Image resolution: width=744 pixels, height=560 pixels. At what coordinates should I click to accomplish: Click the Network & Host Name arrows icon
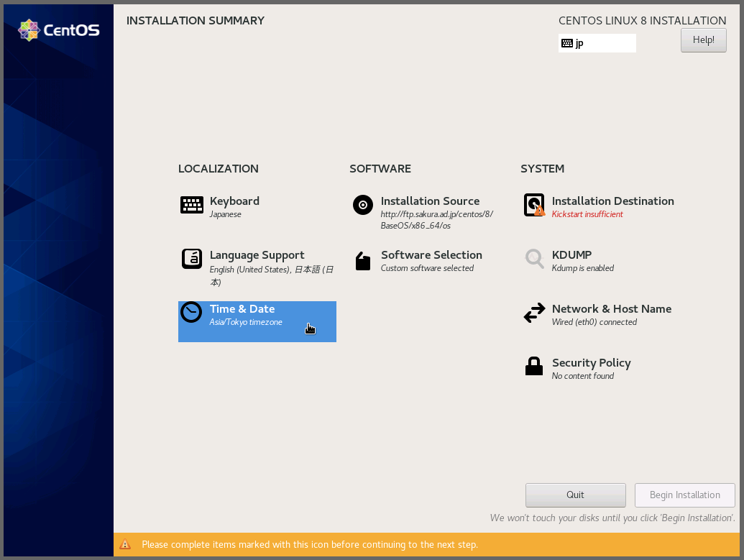point(534,313)
